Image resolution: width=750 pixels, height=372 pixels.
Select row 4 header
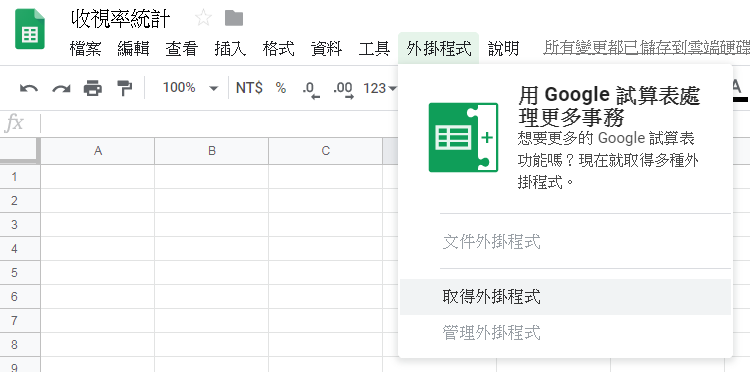tap(20, 249)
